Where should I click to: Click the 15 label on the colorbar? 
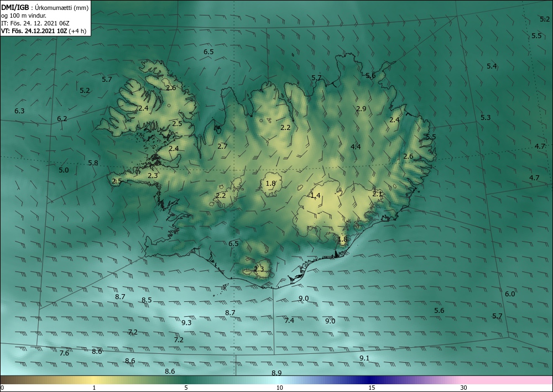coord(372,388)
